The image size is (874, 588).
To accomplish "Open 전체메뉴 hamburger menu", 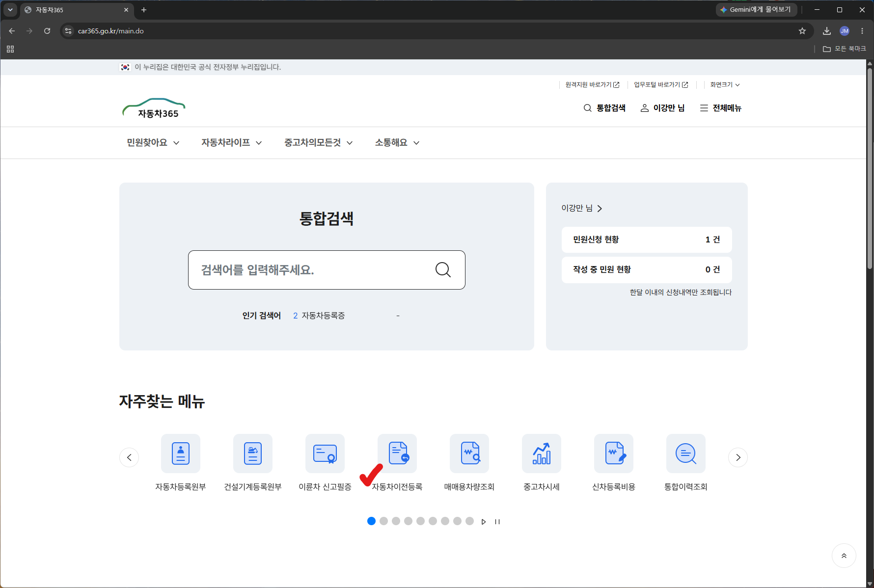I will (721, 108).
